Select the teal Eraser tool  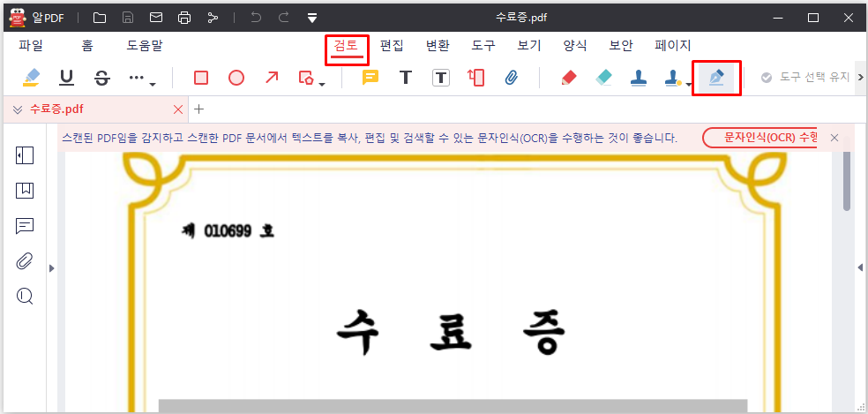[x=604, y=78]
